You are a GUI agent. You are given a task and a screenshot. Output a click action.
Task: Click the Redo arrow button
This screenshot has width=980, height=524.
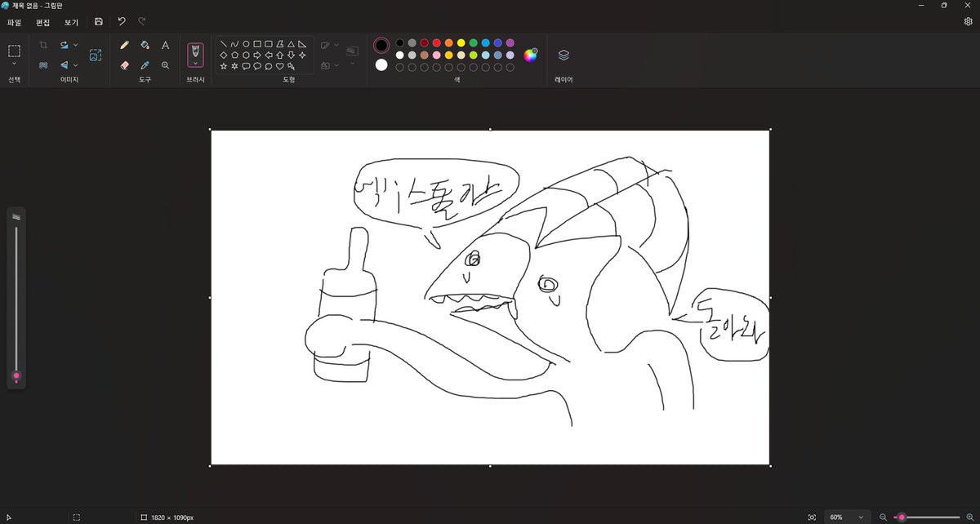click(x=142, y=21)
